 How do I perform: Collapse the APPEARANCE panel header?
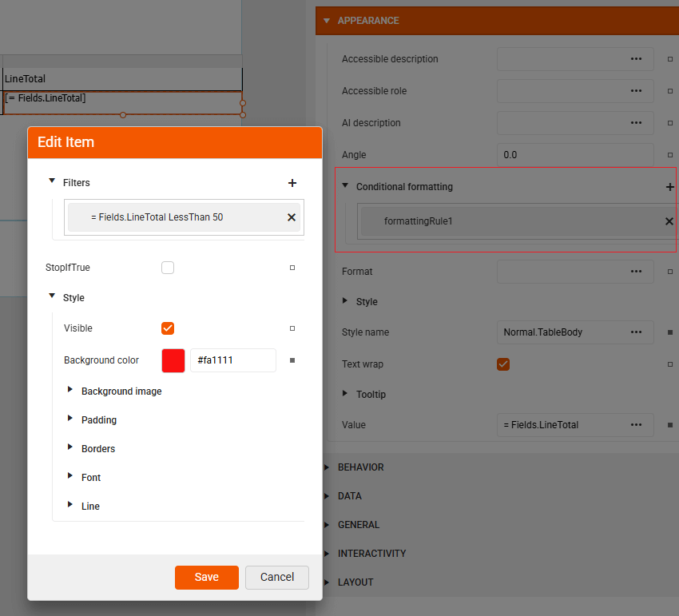tap(327, 21)
